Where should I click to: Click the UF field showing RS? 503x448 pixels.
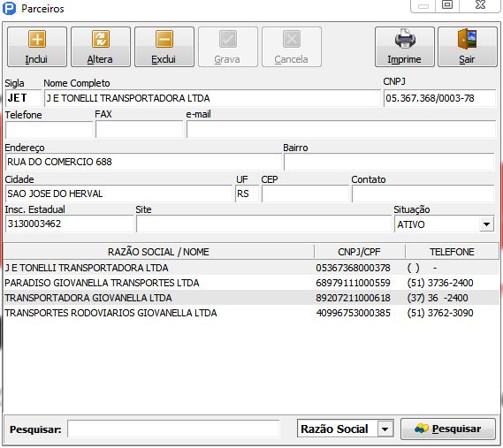click(x=247, y=194)
